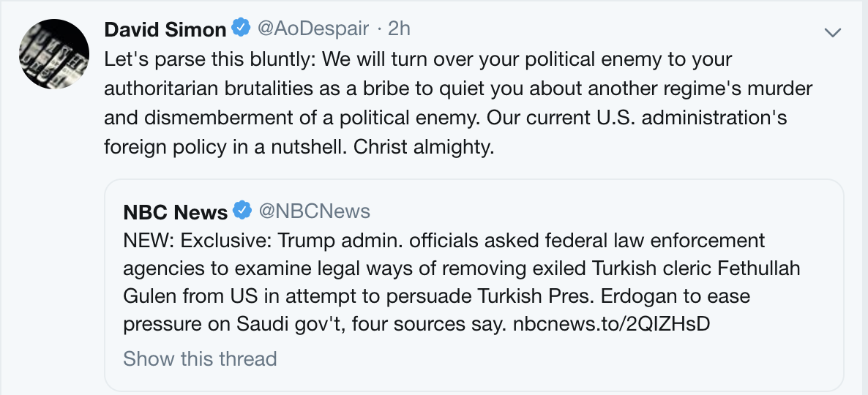Viewport: 868px width, 395px height.
Task: Click the "Christ almighty." closing sentence
Action: click(424, 146)
